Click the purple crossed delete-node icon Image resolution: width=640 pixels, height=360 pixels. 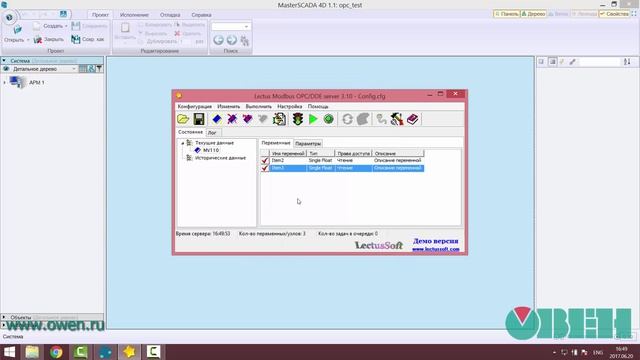pos(232,119)
